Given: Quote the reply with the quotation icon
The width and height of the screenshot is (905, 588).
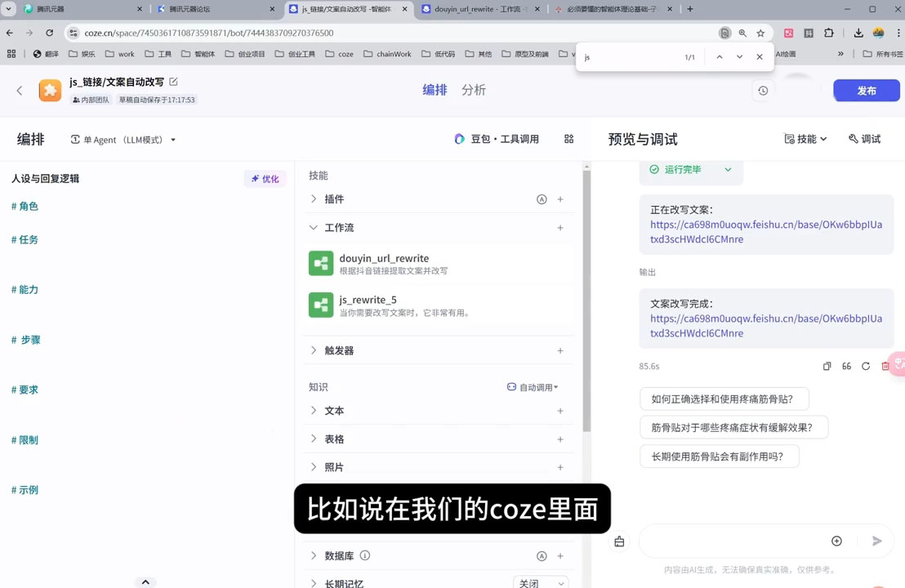Looking at the screenshot, I should coord(846,367).
